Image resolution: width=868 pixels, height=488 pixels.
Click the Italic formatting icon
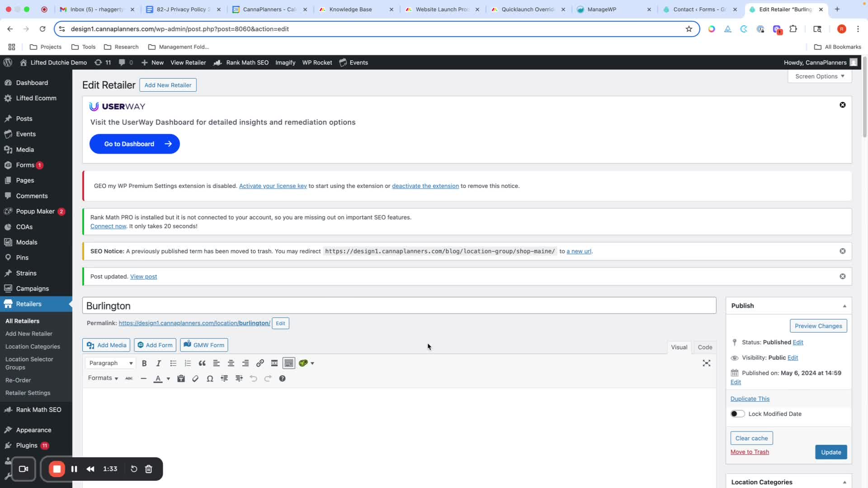(159, 363)
